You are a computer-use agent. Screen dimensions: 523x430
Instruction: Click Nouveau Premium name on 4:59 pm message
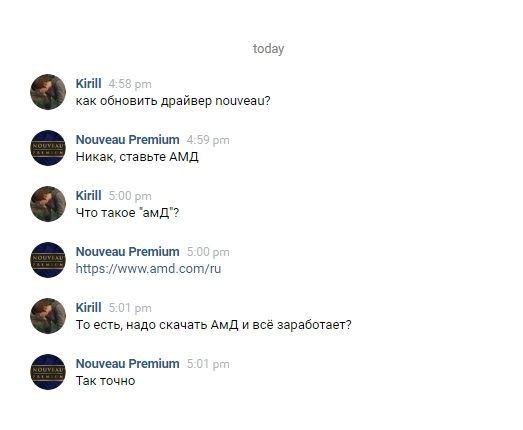tap(127, 139)
